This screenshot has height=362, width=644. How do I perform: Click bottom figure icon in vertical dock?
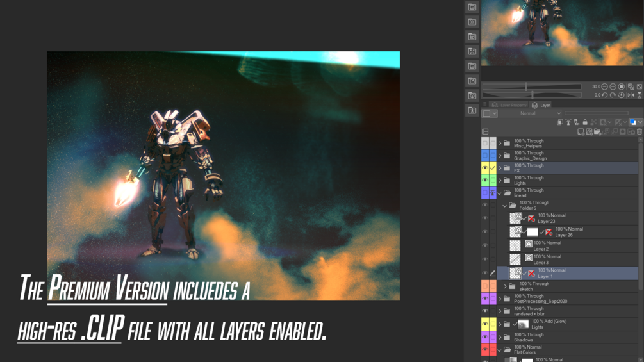[472, 110]
